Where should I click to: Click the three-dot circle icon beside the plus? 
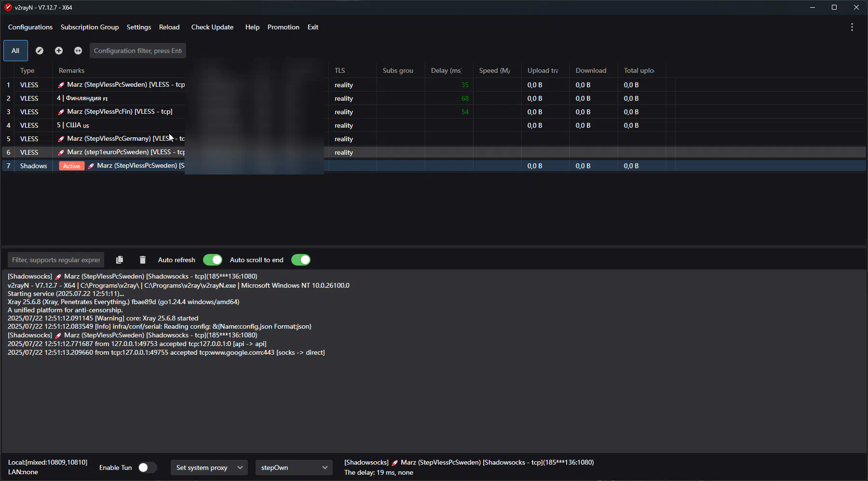[78, 51]
